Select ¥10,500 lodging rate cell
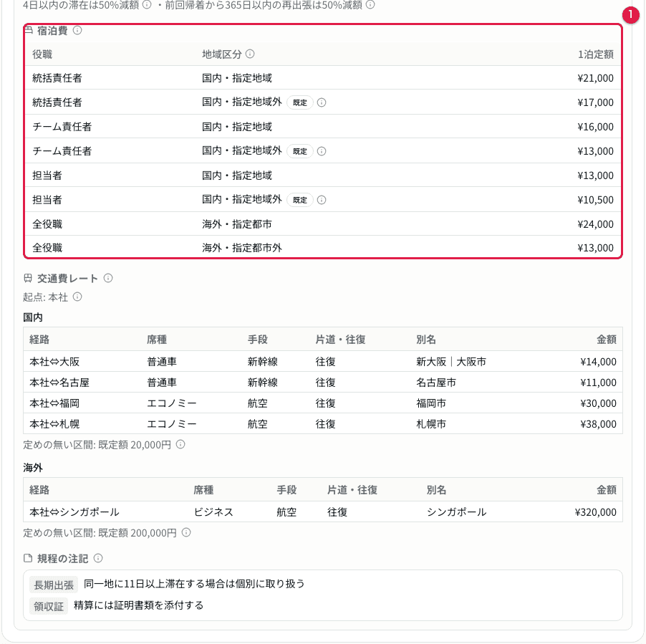 pyautogui.click(x=595, y=200)
